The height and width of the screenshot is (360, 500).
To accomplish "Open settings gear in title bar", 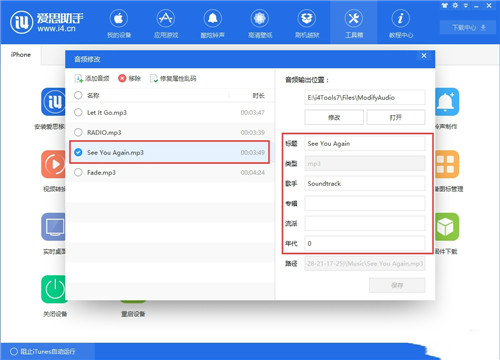I will (455, 6).
